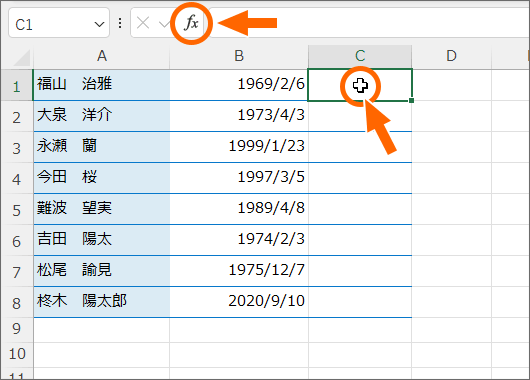The height and width of the screenshot is (380, 530).
Task: Select row 8 header
Action: [x=17, y=302]
